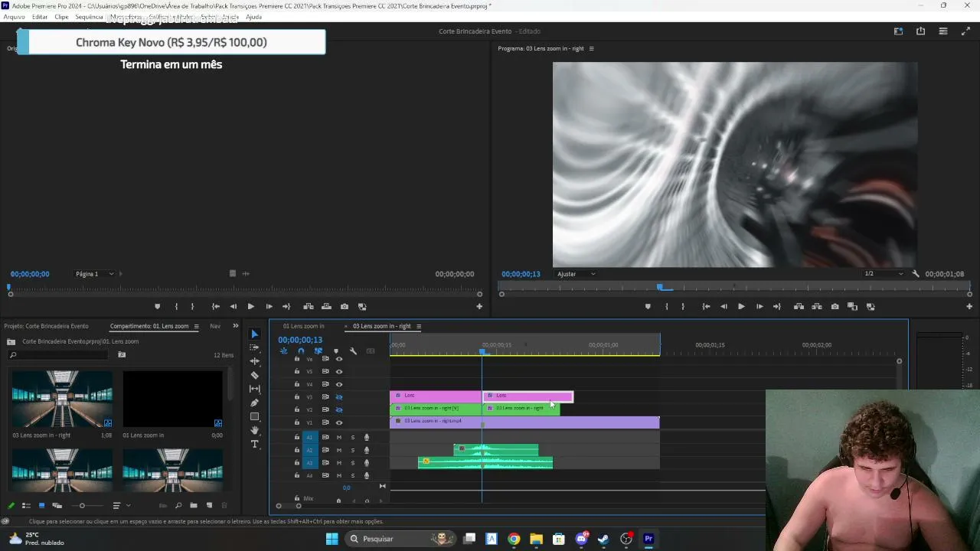Step forward one frame in Program Monitor
Screen dimensions: 980x551
[759, 306]
